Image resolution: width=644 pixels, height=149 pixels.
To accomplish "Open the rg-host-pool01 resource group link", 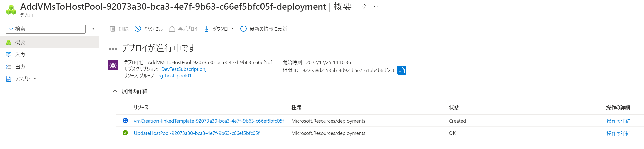I will click(x=175, y=76).
